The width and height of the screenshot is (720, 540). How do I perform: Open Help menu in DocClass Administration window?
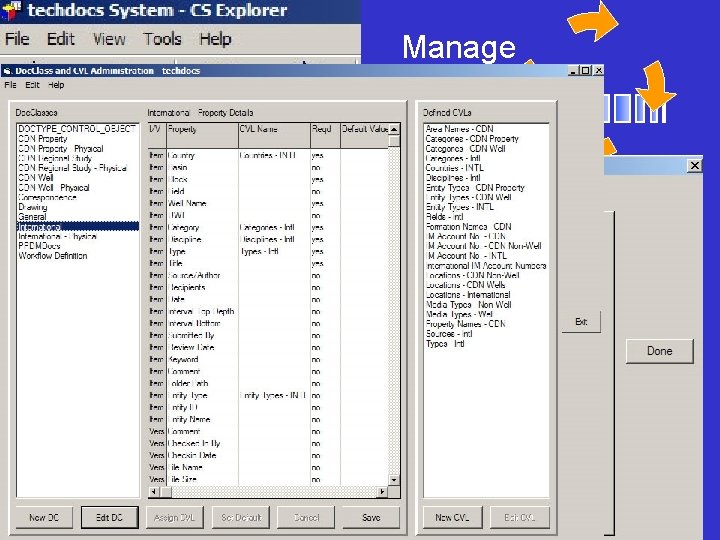(56, 85)
